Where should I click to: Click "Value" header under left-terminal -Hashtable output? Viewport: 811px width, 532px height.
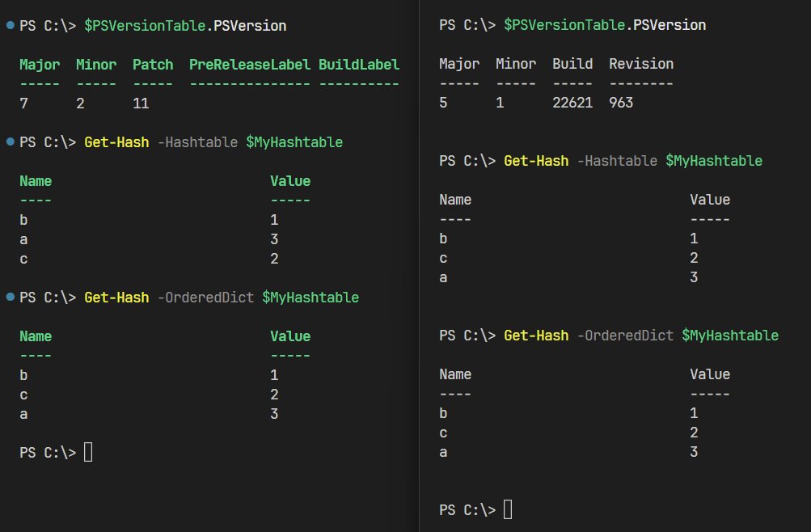click(x=290, y=181)
